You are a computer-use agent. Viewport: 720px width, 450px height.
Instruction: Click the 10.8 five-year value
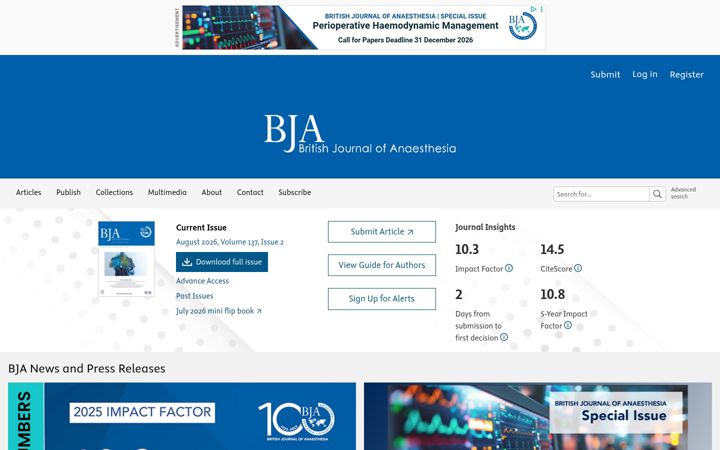point(552,294)
